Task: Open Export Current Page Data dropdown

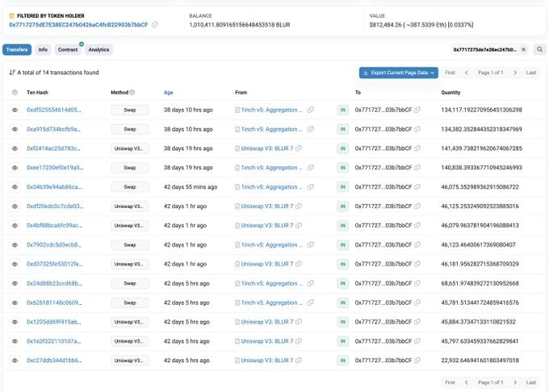Action: (399, 73)
